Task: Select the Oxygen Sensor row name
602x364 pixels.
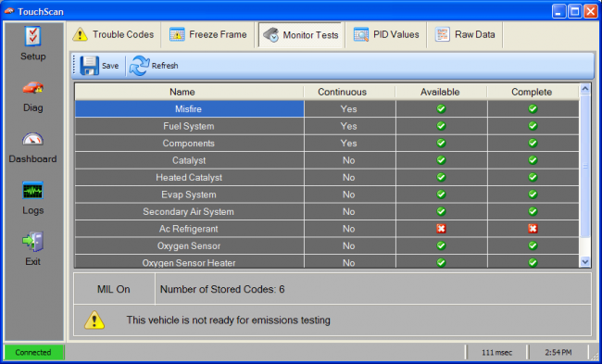Action: pos(189,245)
